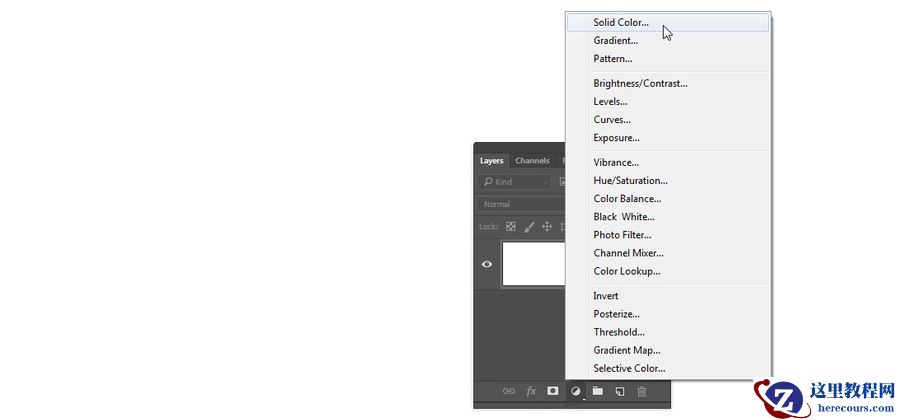Click the new adjustment layer icon

[576, 391]
